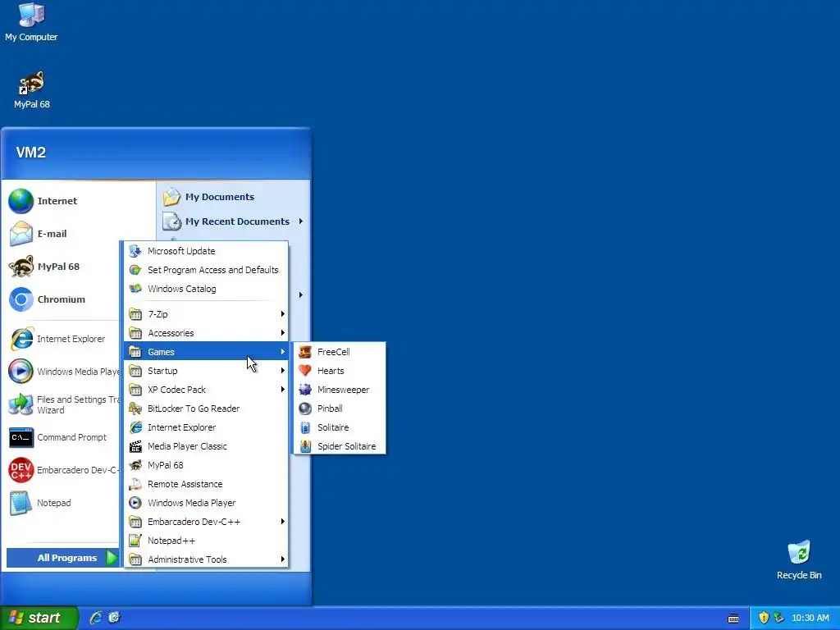The width and height of the screenshot is (840, 630).
Task: Click the All Programs button
Action: [x=62, y=558]
